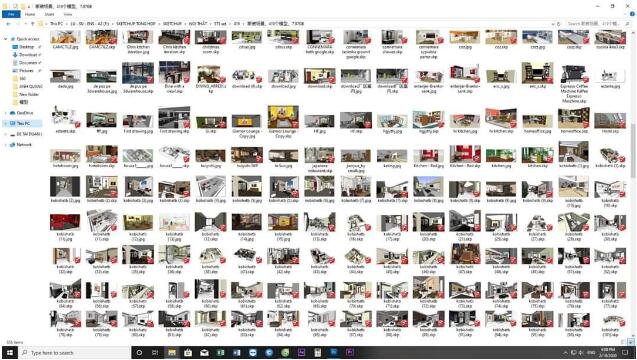
Task: Open Pictures in the navigation pane
Action: coord(27,70)
